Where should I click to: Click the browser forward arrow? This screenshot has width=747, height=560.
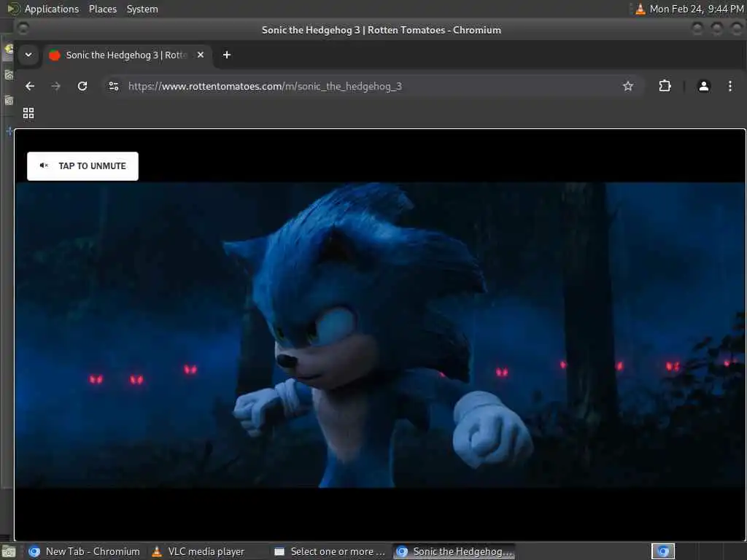tap(55, 86)
